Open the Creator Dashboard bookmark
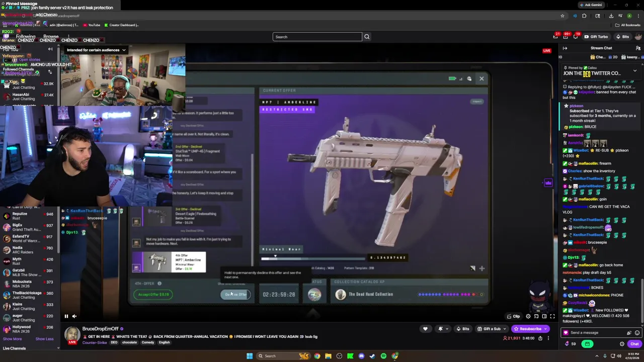 click(121, 25)
